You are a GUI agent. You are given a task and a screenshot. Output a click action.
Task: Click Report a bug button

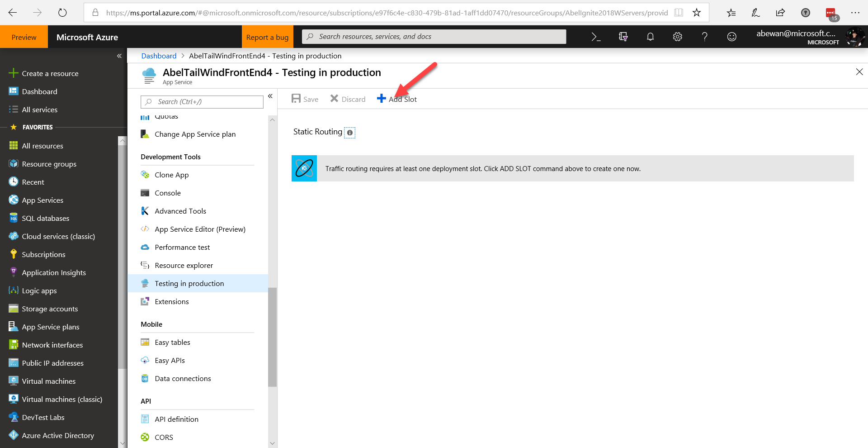268,37
